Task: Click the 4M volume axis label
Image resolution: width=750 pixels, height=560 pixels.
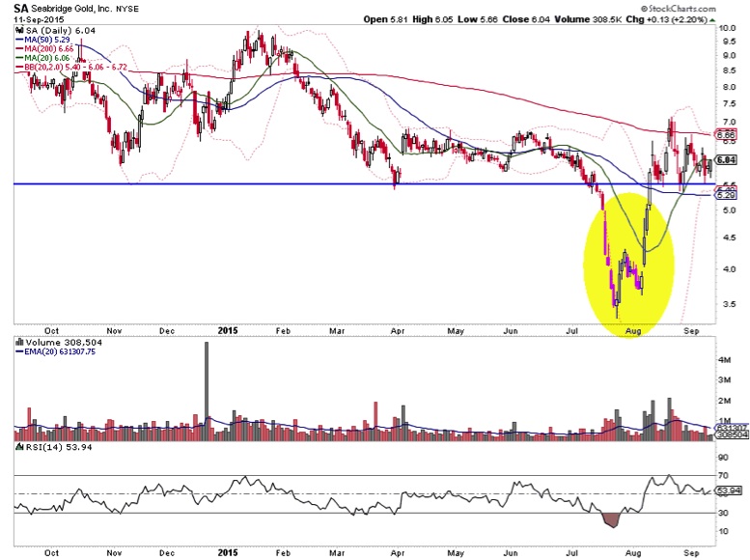Action: pyautogui.click(x=724, y=359)
